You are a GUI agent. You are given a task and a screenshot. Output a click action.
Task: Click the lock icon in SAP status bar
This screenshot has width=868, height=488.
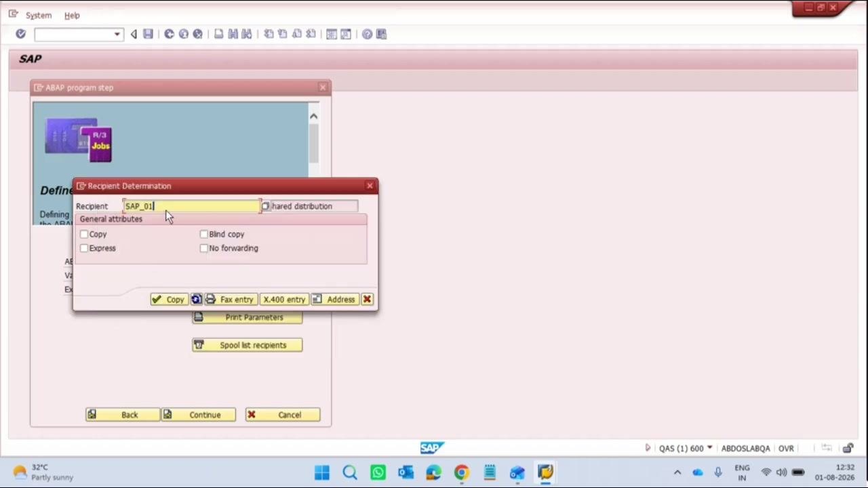tap(848, 448)
